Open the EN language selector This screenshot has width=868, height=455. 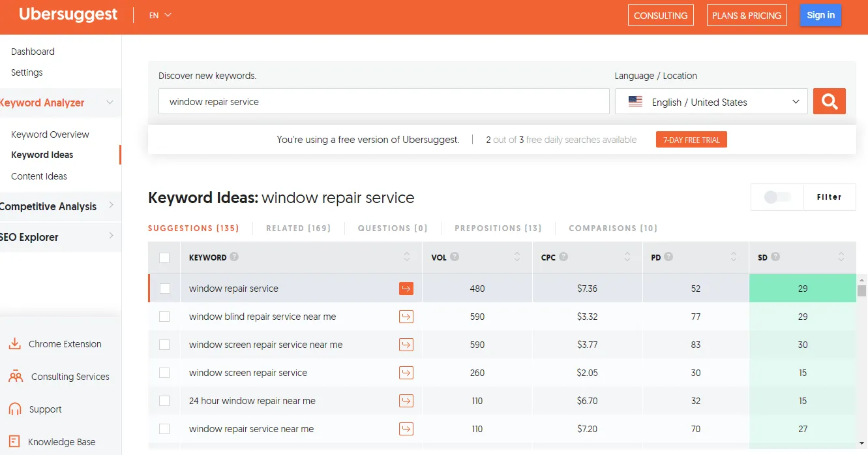pyautogui.click(x=160, y=15)
